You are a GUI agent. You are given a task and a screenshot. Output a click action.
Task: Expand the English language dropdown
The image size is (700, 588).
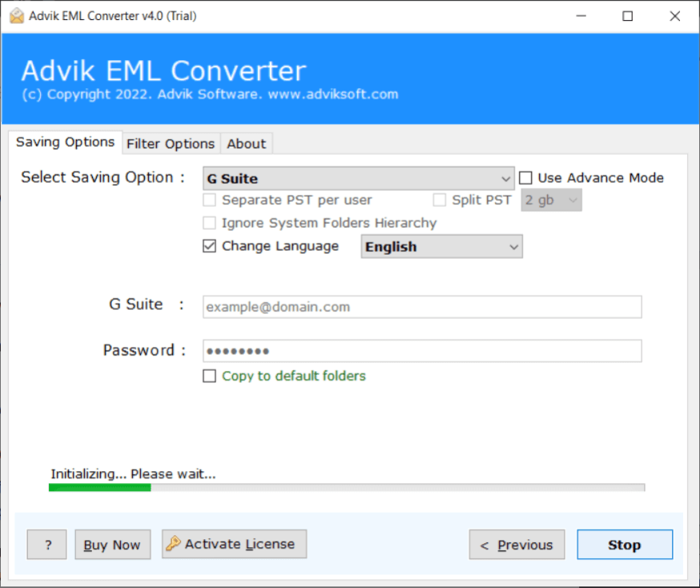coord(441,247)
